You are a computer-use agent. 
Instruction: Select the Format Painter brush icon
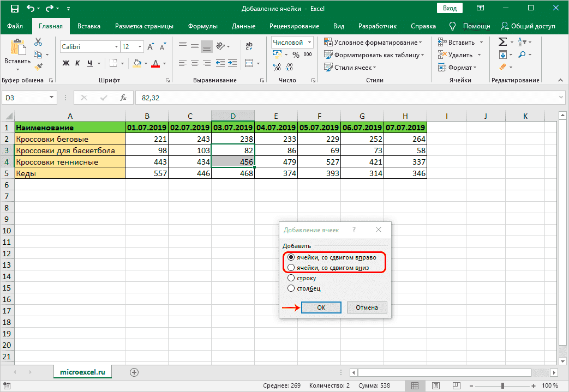[x=38, y=67]
